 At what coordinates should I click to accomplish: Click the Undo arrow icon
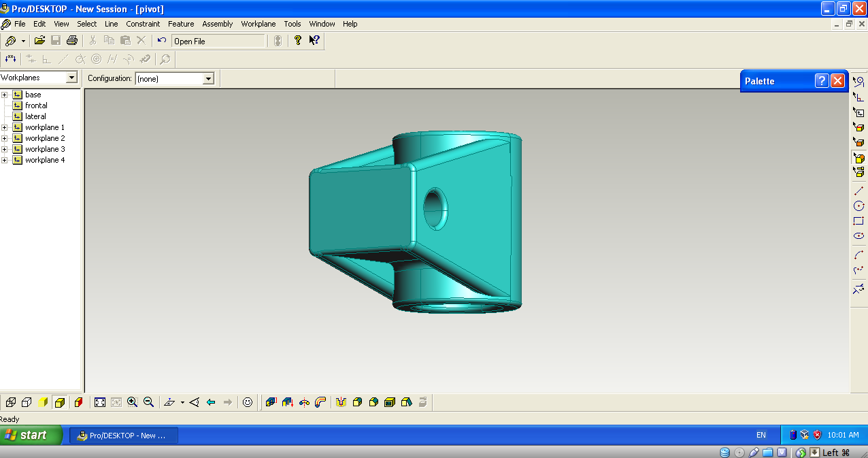point(162,41)
